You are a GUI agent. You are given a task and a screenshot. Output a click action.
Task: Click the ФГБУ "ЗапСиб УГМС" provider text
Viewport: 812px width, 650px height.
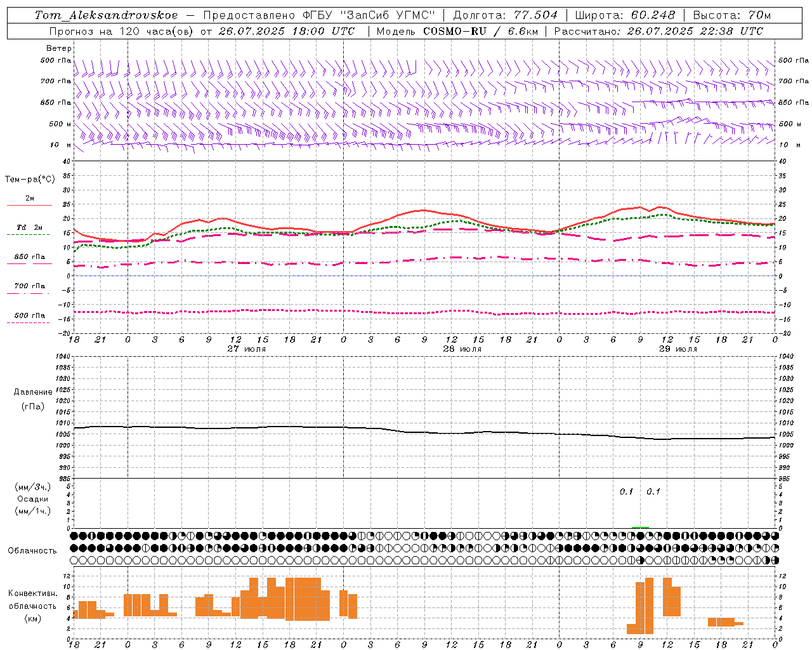point(368,15)
